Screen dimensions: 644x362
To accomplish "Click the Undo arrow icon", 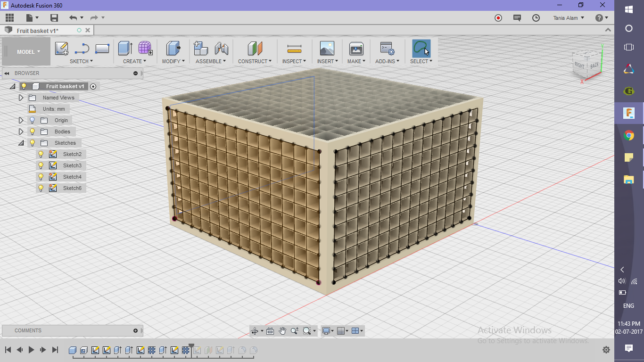I will (73, 18).
